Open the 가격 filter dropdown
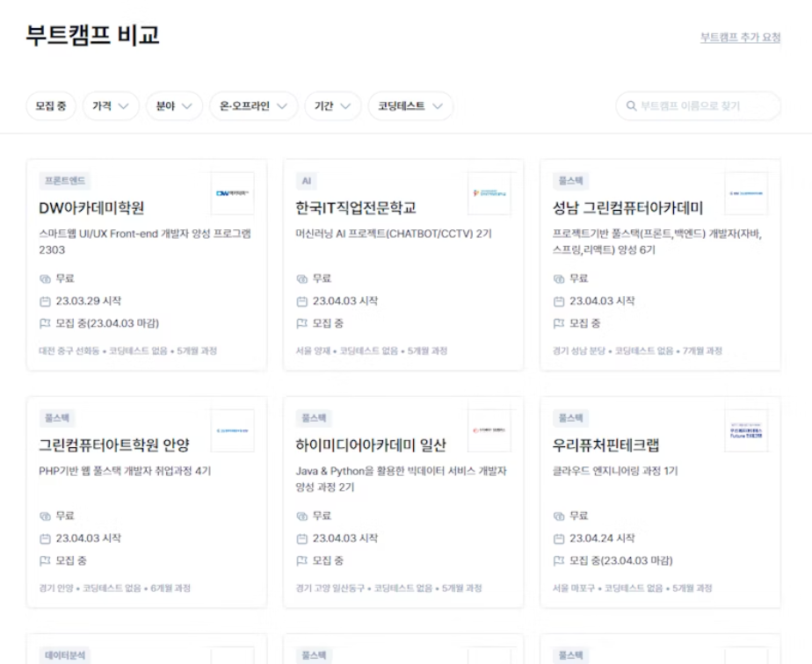 [x=110, y=105]
